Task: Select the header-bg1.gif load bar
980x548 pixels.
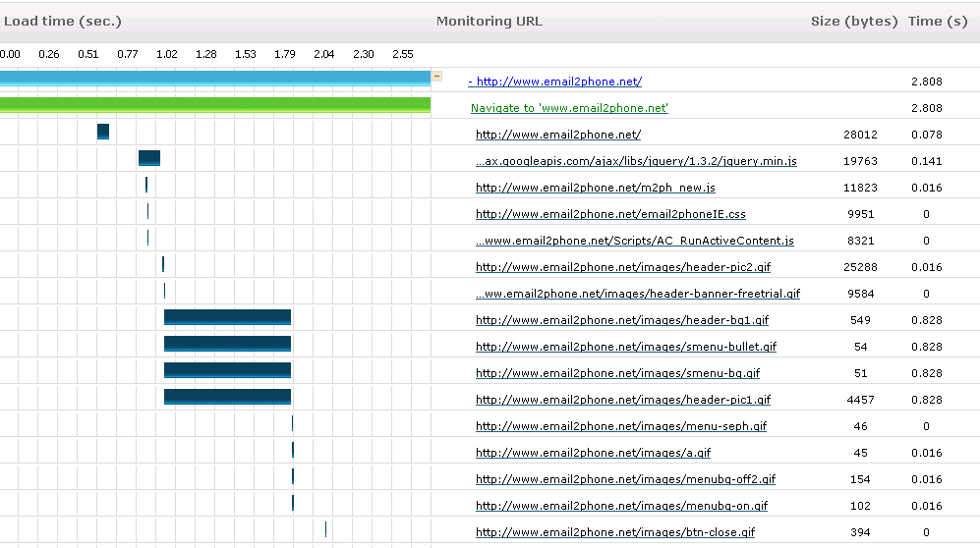Action: (227, 317)
